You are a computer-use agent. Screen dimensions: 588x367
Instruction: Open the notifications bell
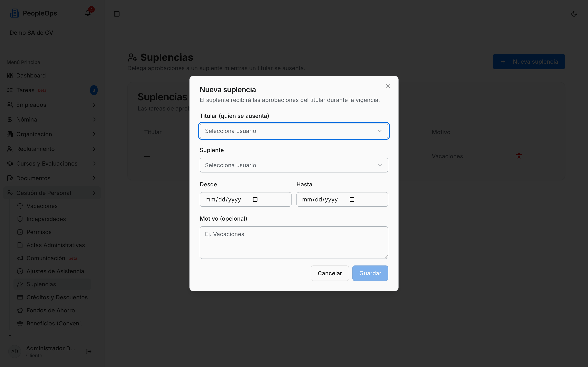[x=88, y=13]
